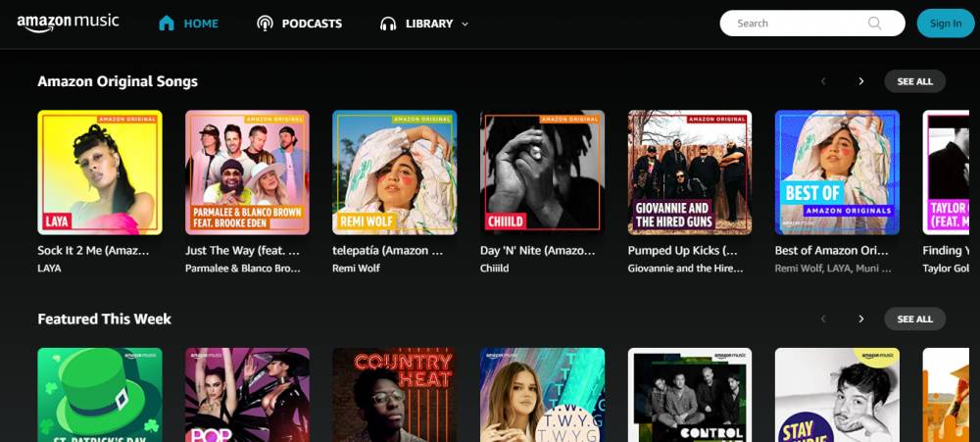The image size is (980, 442).
Task: Go to previous Amazon Original Songs page
Action: pyautogui.click(x=823, y=81)
